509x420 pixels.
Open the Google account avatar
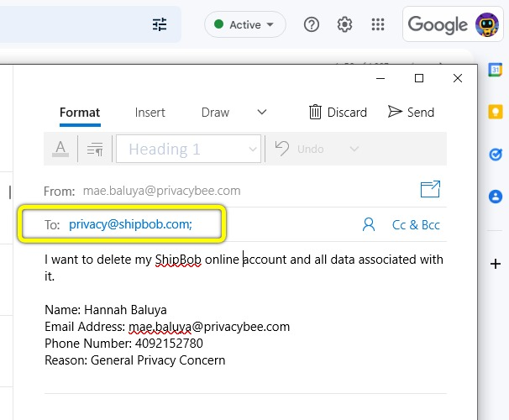point(486,24)
